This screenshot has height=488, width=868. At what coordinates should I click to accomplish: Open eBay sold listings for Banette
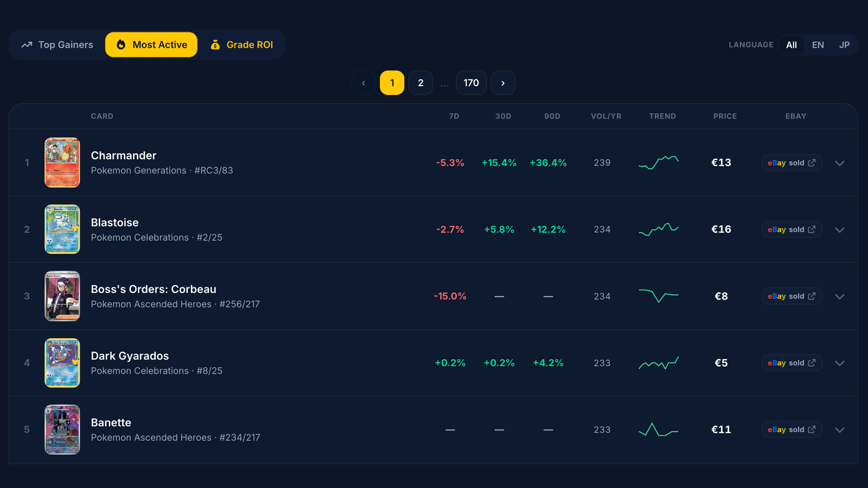tap(792, 429)
